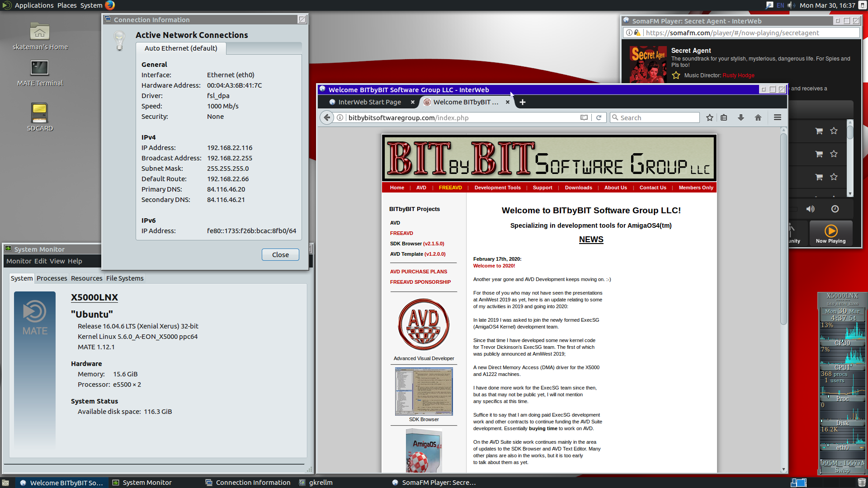Go to home page via InterWeb house icon
The width and height of the screenshot is (868, 488).
tap(758, 117)
